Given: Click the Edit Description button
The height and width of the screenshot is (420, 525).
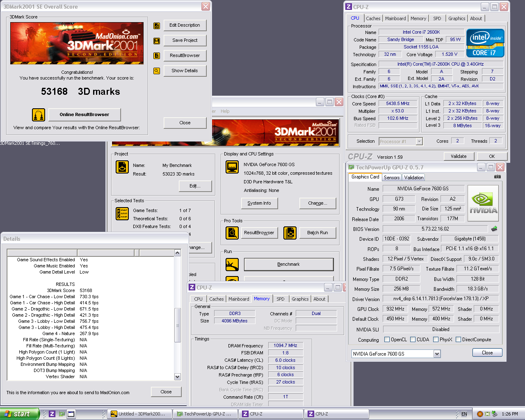Looking at the screenshot, I should pos(185,25).
